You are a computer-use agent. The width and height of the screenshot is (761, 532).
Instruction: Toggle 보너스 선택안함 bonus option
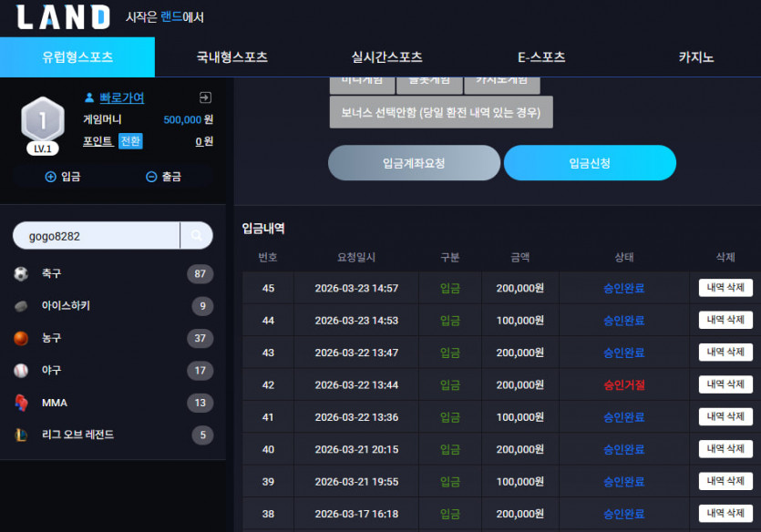441,113
